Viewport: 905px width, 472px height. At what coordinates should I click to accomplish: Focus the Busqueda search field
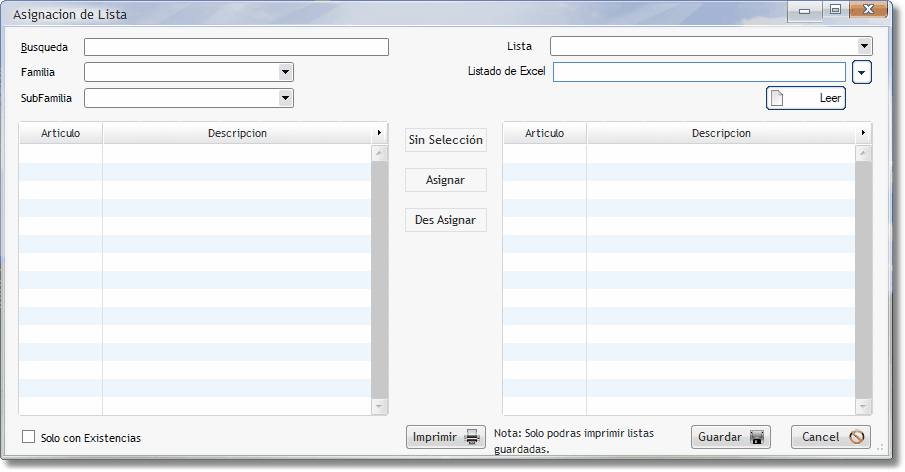(x=236, y=47)
